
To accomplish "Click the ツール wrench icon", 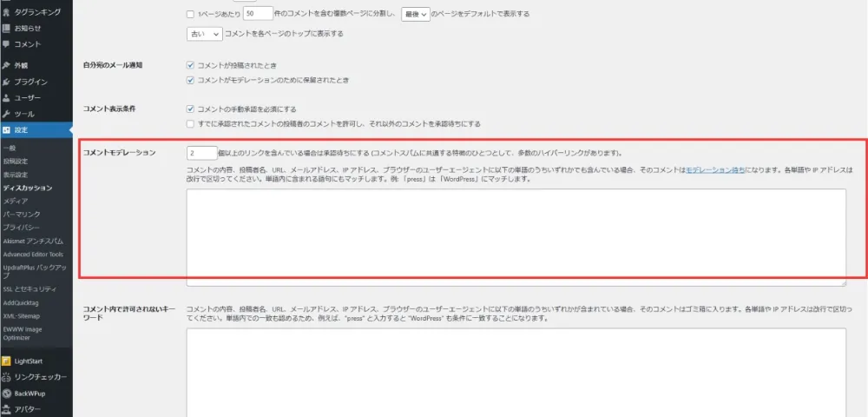I will tap(6, 114).
